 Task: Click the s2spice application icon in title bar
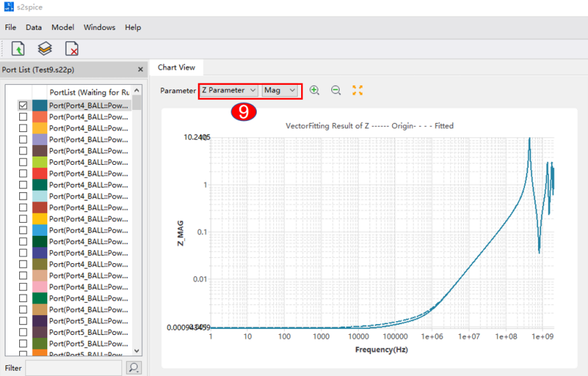click(x=9, y=7)
